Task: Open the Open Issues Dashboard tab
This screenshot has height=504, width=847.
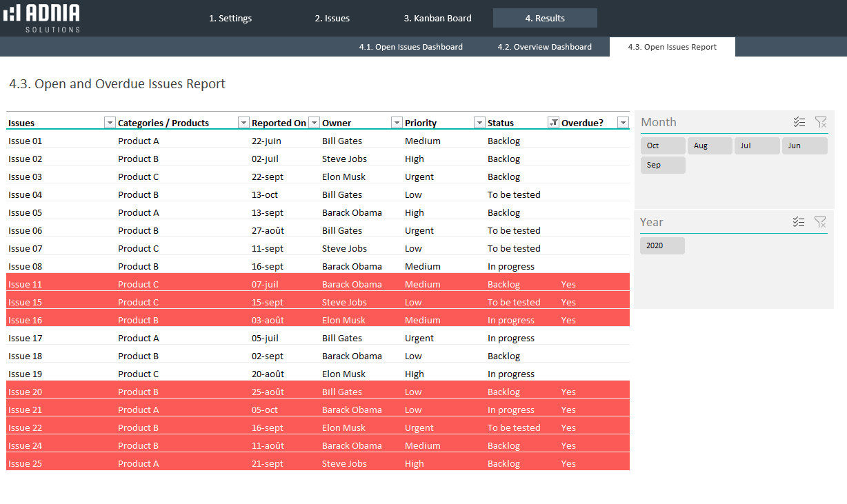Action: point(411,46)
